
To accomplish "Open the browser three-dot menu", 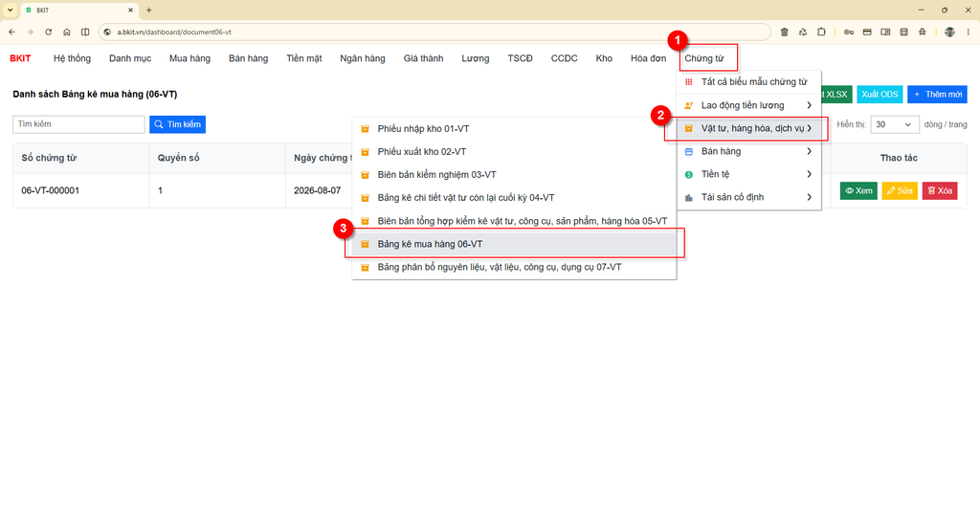I will click(x=969, y=32).
